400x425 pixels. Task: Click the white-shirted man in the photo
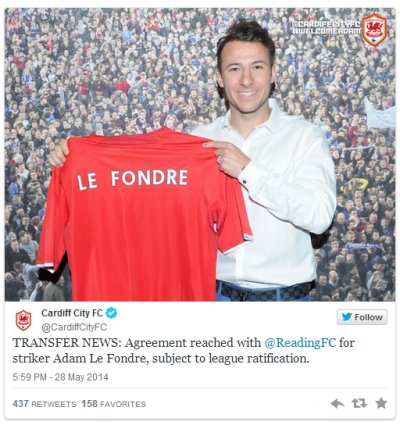tap(267, 160)
